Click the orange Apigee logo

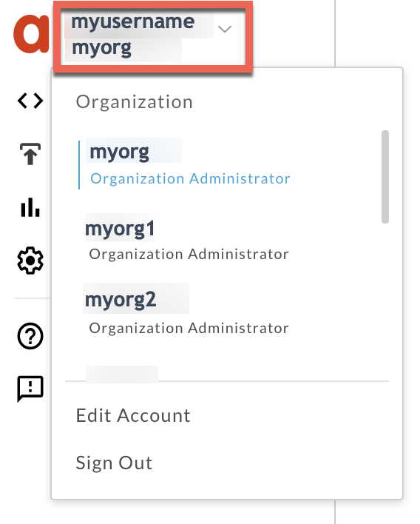(x=31, y=34)
